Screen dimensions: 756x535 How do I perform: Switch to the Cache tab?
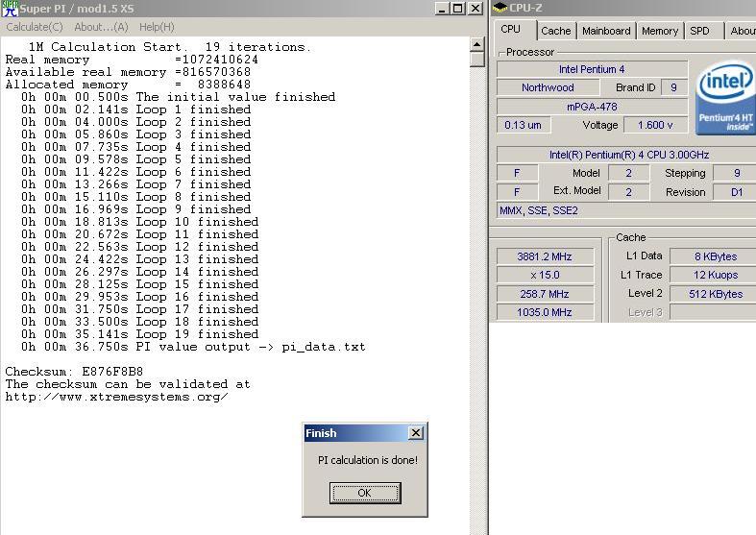point(556,31)
